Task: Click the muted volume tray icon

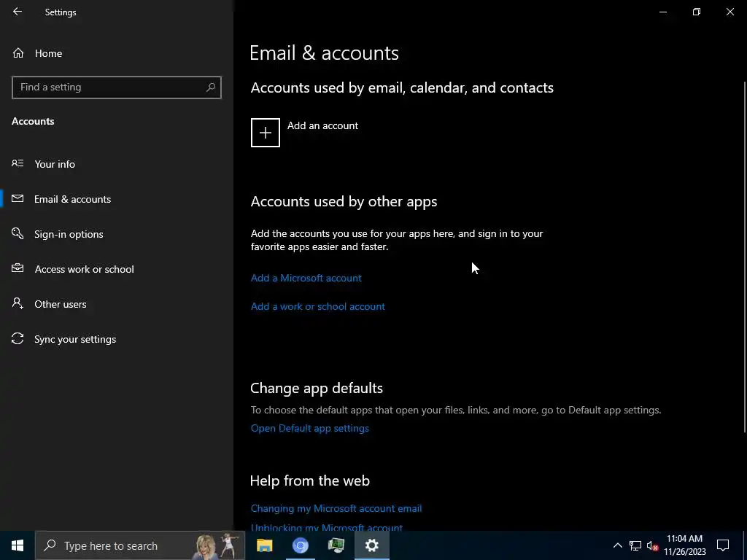Action: click(x=652, y=545)
